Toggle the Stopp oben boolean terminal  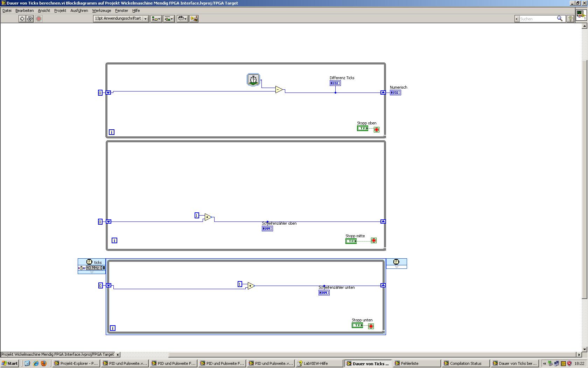363,128
